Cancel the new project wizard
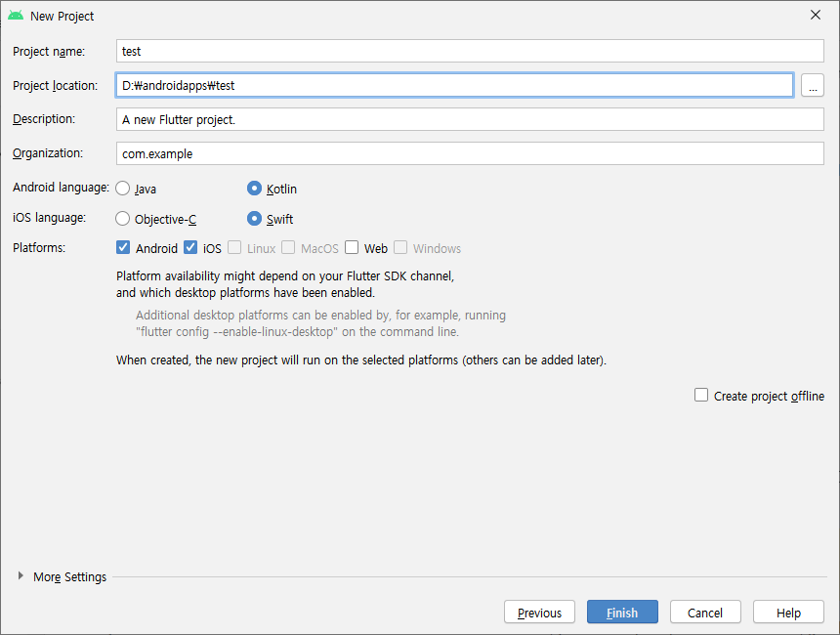Viewport: 840px width, 635px height. coord(705,612)
